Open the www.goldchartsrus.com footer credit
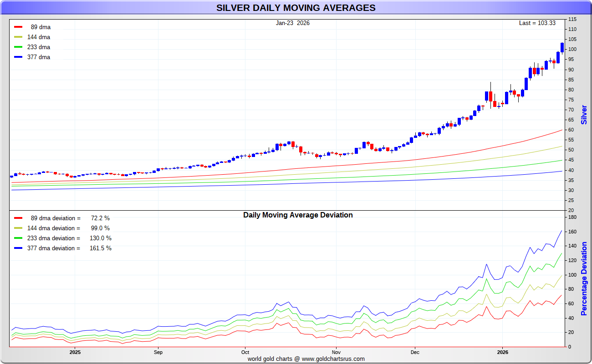 tap(333, 359)
